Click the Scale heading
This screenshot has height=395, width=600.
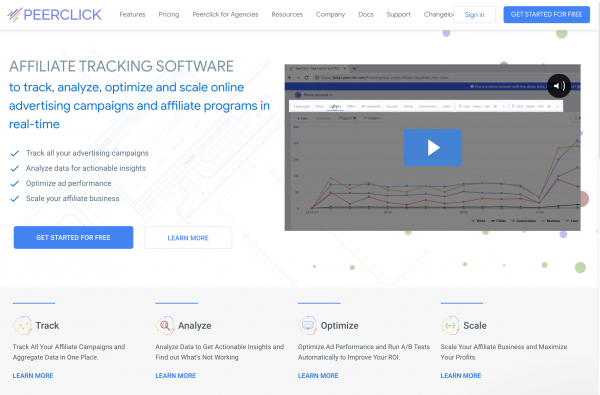475,326
